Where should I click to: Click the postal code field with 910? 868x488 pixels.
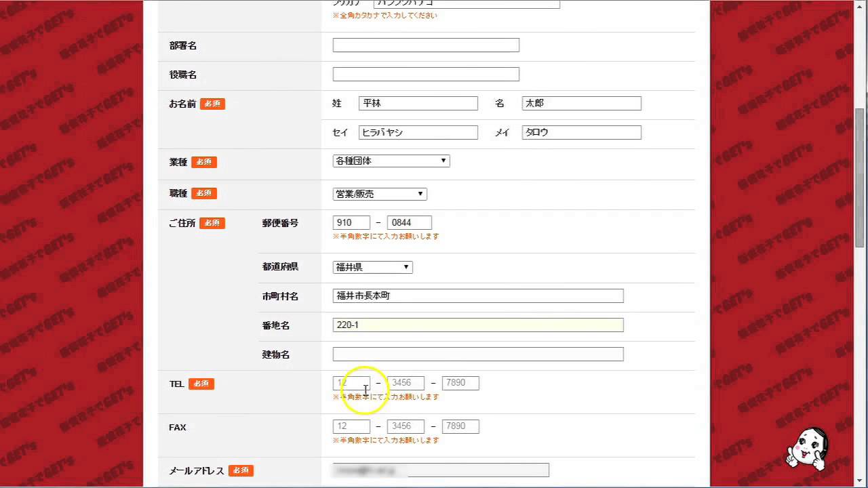[351, 222]
